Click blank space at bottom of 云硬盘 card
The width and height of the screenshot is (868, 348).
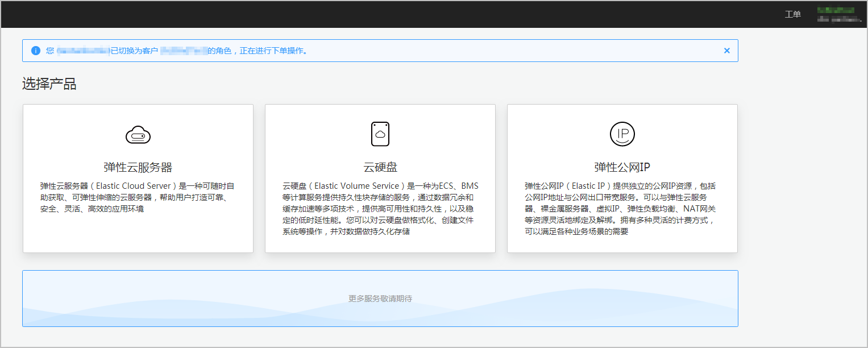click(380, 245)
